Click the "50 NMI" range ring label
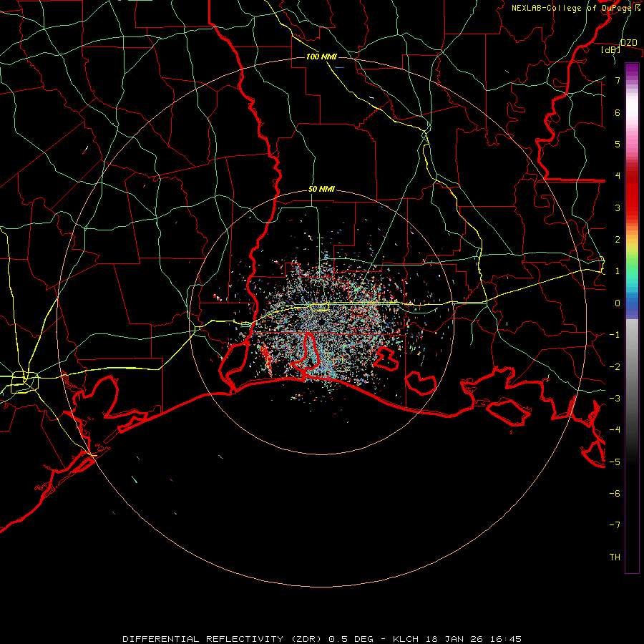Screen dimensions: 644x644 [x=321, y=190]
